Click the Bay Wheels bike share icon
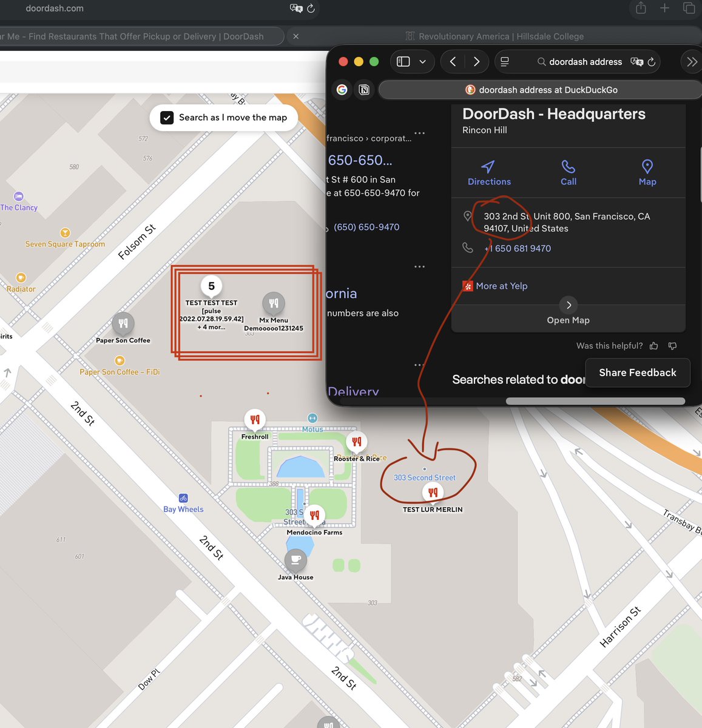The height and width of the screenshot is (728, 702). 183,498
